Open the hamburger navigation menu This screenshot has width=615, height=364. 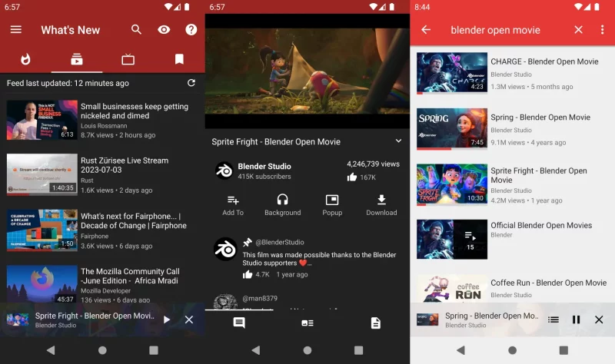[15, 30]
